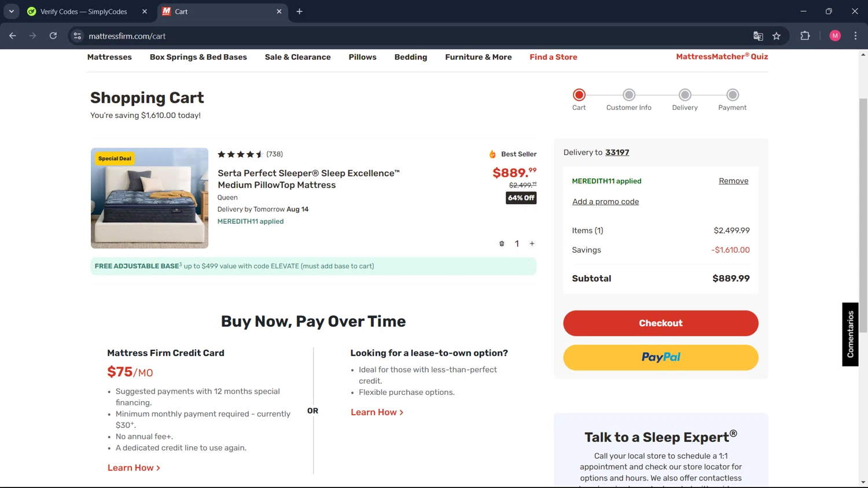Click the Customer Info step circle
The image size is (868, 488).
629,95
